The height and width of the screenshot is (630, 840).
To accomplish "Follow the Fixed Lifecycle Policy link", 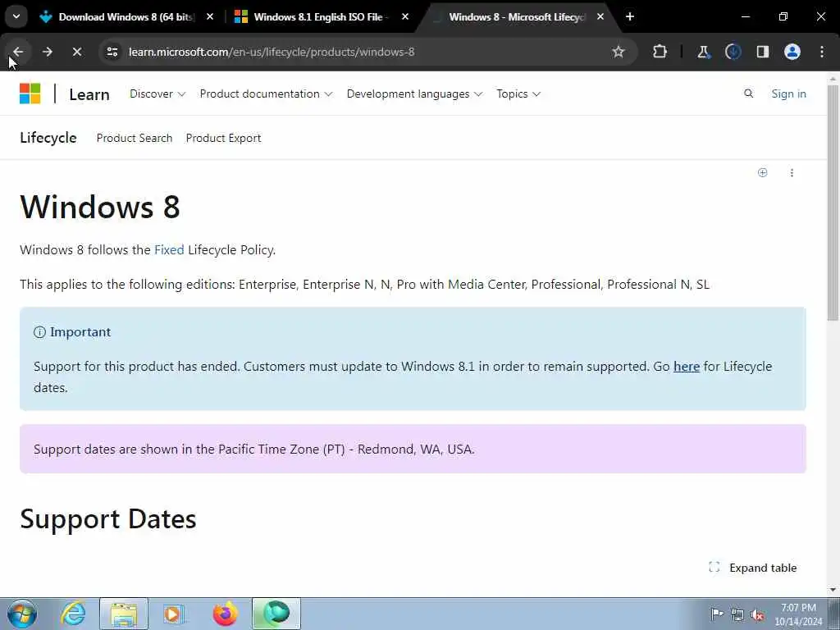I will 169,249.
